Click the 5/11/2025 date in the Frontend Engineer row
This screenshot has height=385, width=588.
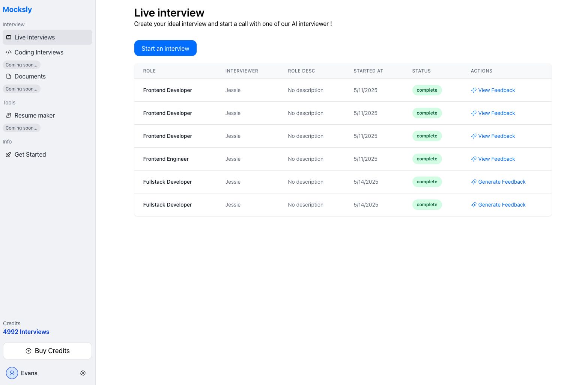[365, 159]
